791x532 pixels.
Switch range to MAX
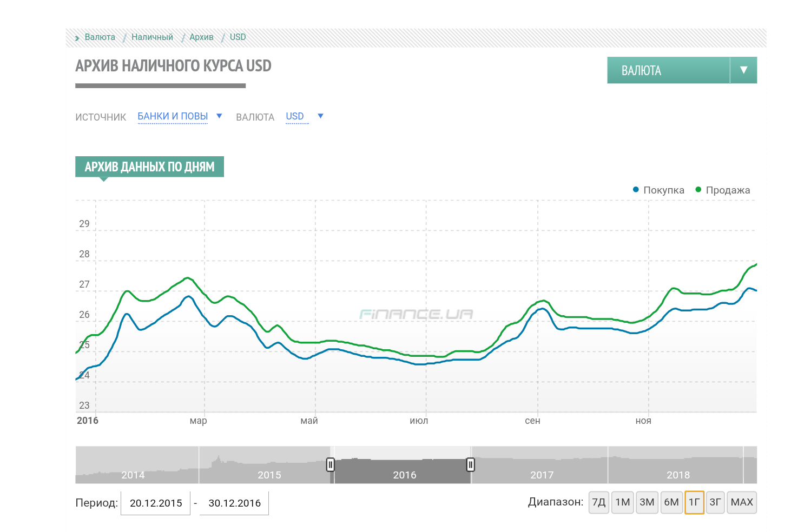[742, 502]
